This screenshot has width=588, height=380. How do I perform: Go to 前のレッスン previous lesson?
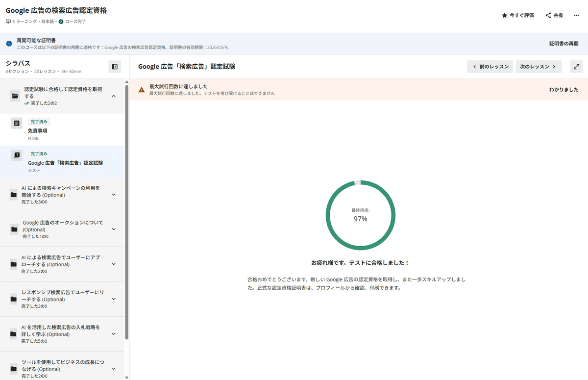pyautogui.click(x=490, y=67)
